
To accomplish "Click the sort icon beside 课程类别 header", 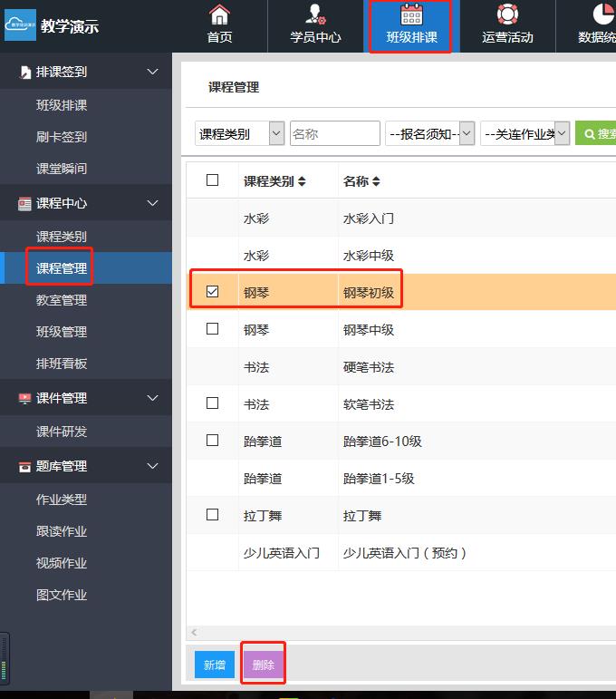I will click(x=302, y=181).
